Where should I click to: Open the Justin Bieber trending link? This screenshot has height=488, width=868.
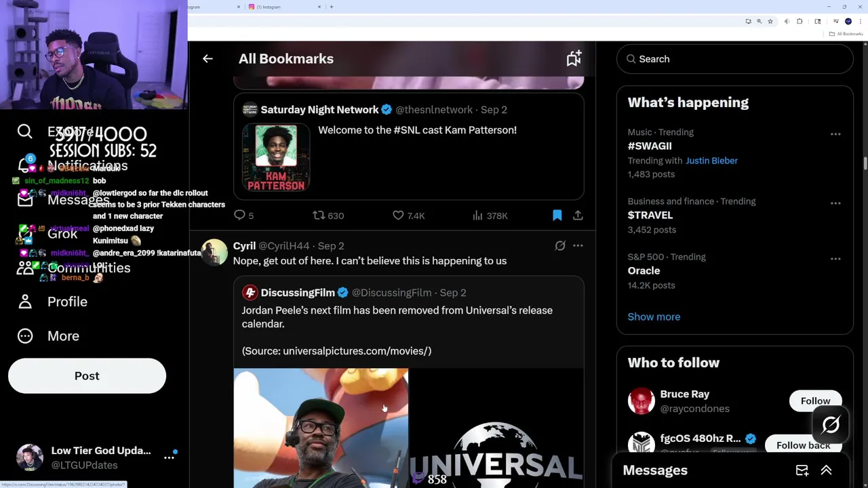click(x=711, y=161)
